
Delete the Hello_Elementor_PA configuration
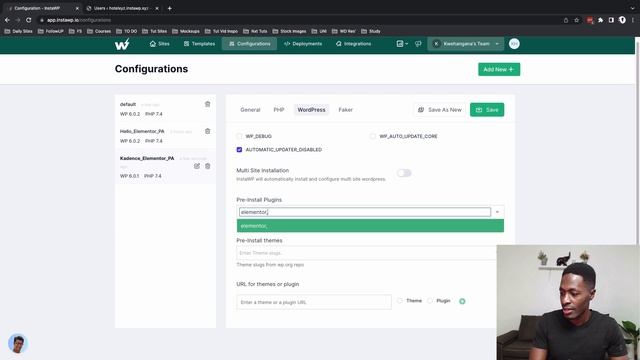pos(207,131)
